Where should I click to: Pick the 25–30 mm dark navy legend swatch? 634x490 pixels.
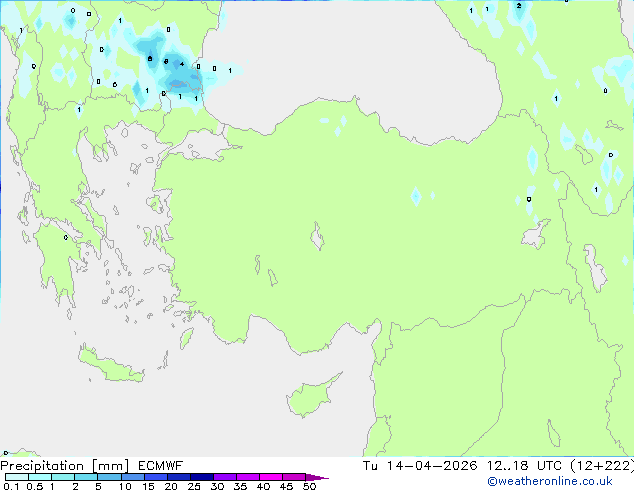pos(201,477)
